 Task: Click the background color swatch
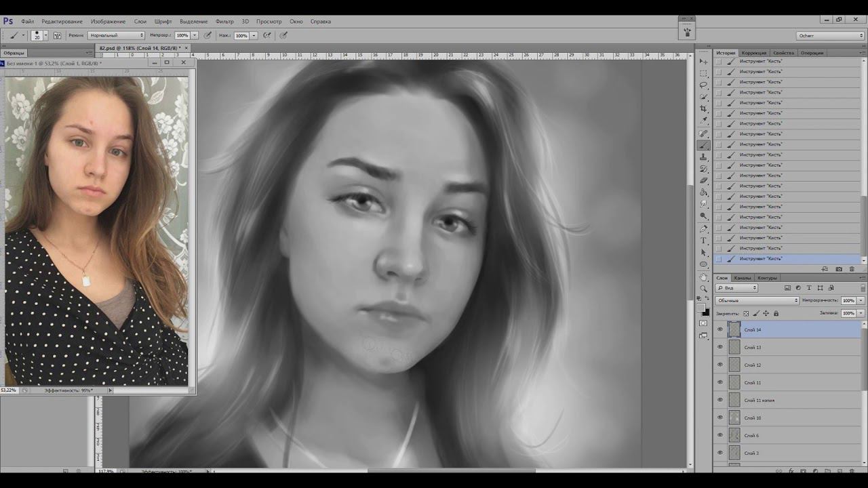706,312
